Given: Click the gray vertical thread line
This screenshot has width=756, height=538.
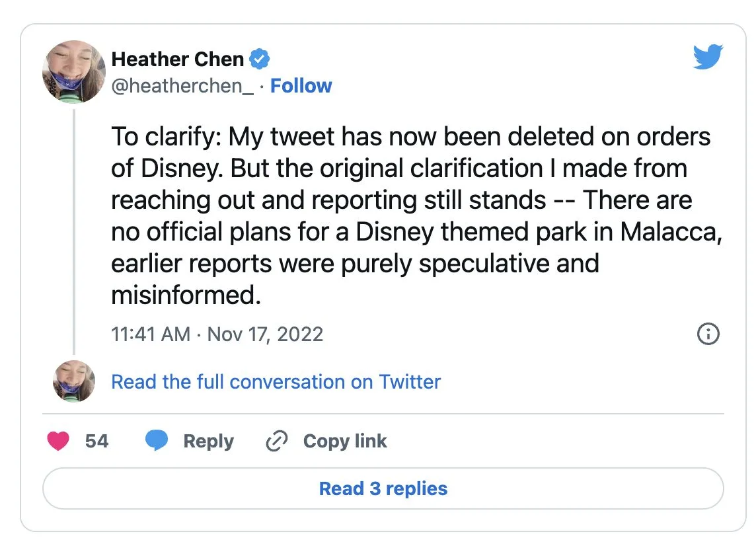Looking at the screenshot, I should tap(73, 231).
